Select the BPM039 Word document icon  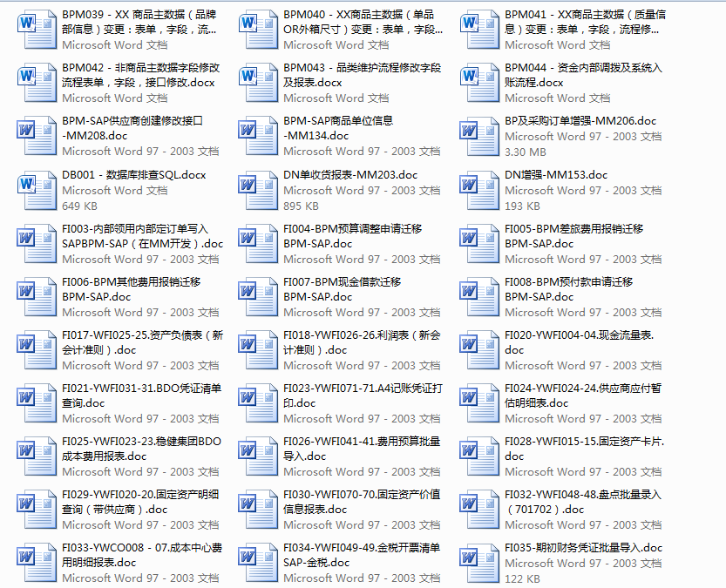37,30
